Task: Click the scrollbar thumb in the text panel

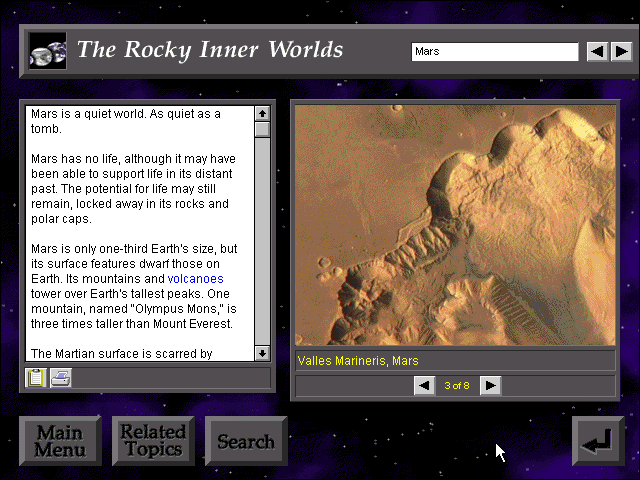Action: pos(262,130)
